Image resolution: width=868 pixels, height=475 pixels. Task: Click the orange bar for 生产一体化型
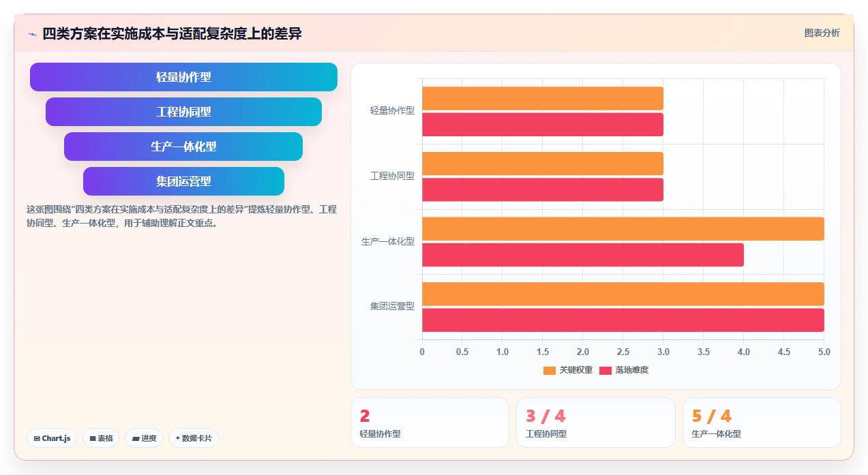click(x=623, y=229)
